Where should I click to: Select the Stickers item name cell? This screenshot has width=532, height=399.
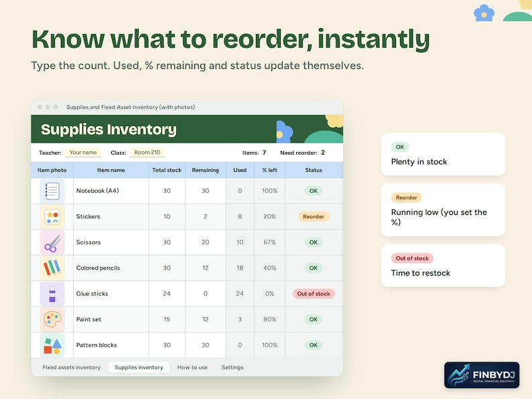[111, 217]
